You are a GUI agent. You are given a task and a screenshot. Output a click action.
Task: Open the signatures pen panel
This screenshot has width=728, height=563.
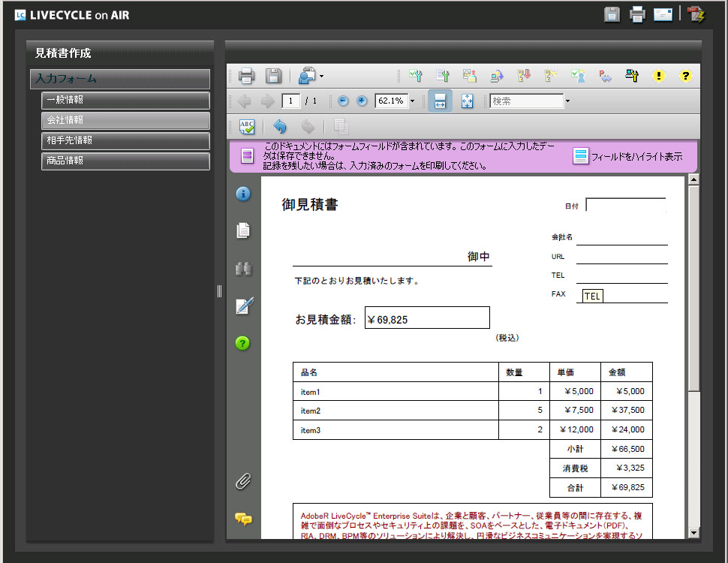(245, 306)
